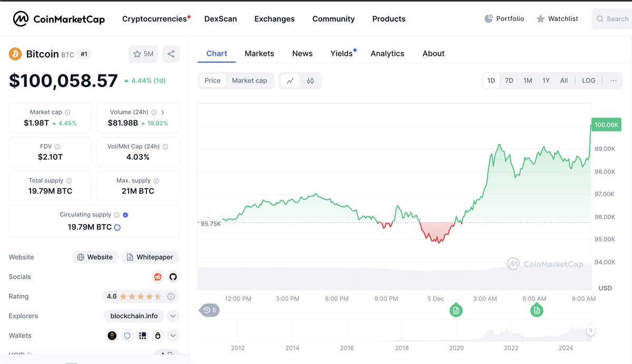Share Bitcoin page via share icon

coord(171,54)
